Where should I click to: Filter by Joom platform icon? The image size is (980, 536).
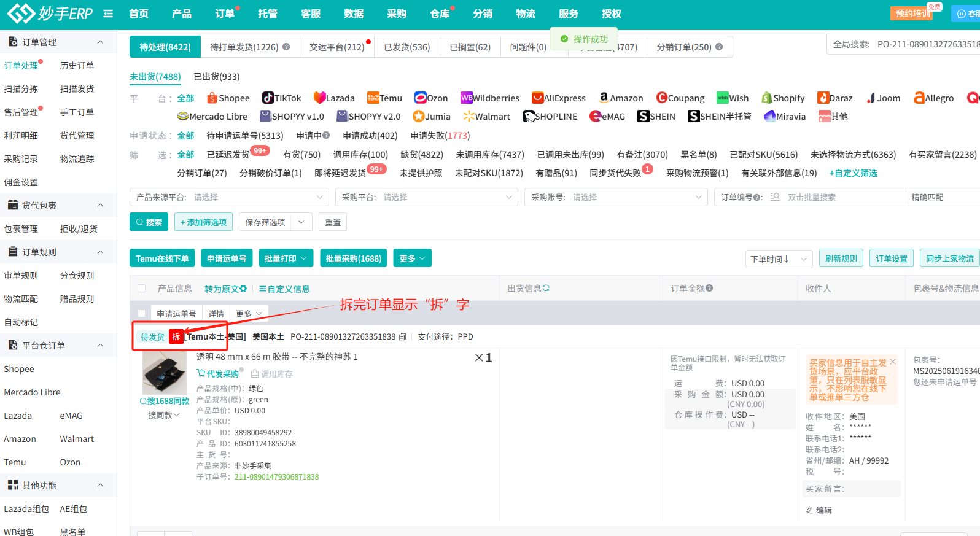(871, 98)
